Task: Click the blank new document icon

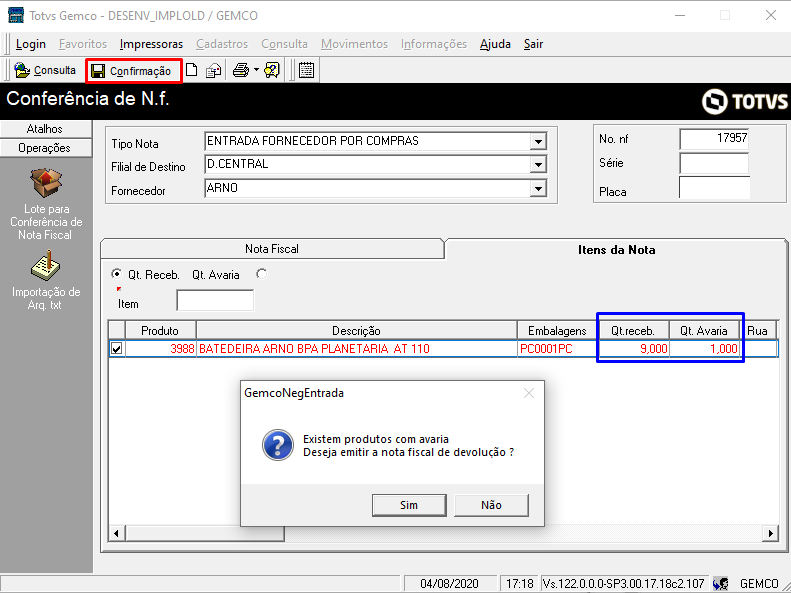Action: pos(191,70)
